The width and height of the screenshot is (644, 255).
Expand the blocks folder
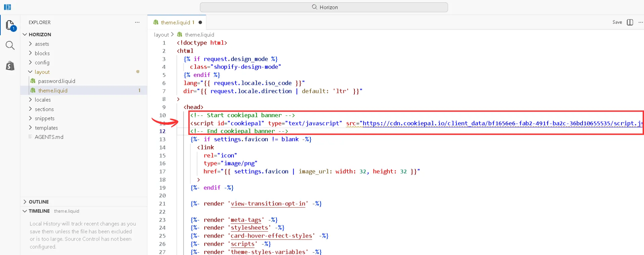click(x=31, y=53)
